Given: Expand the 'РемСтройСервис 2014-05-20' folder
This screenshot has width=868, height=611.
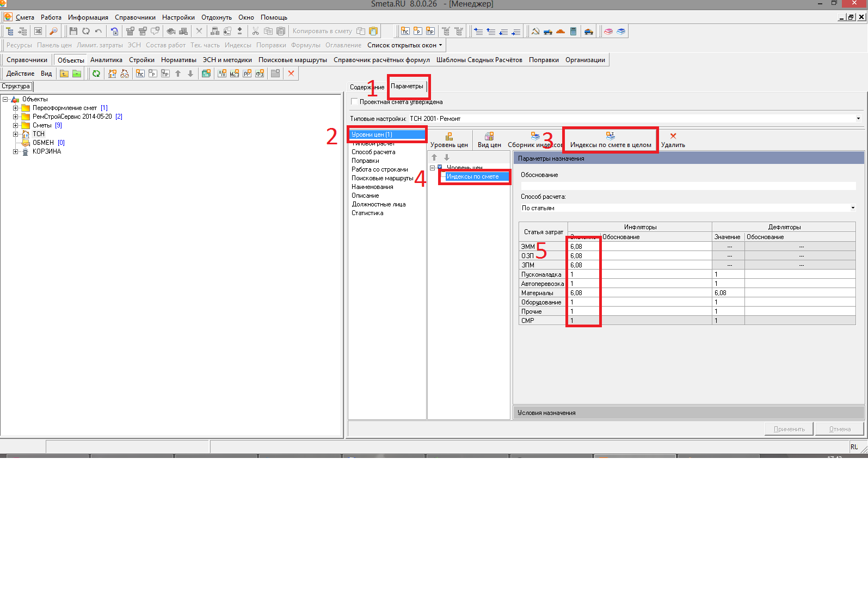Looking at the screenshot, I should pos(16,117).
